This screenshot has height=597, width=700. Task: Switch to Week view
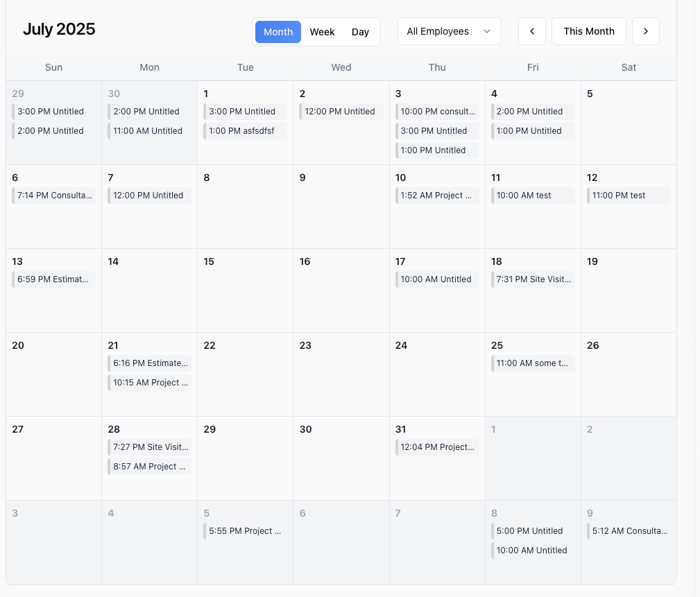(322, 32)
